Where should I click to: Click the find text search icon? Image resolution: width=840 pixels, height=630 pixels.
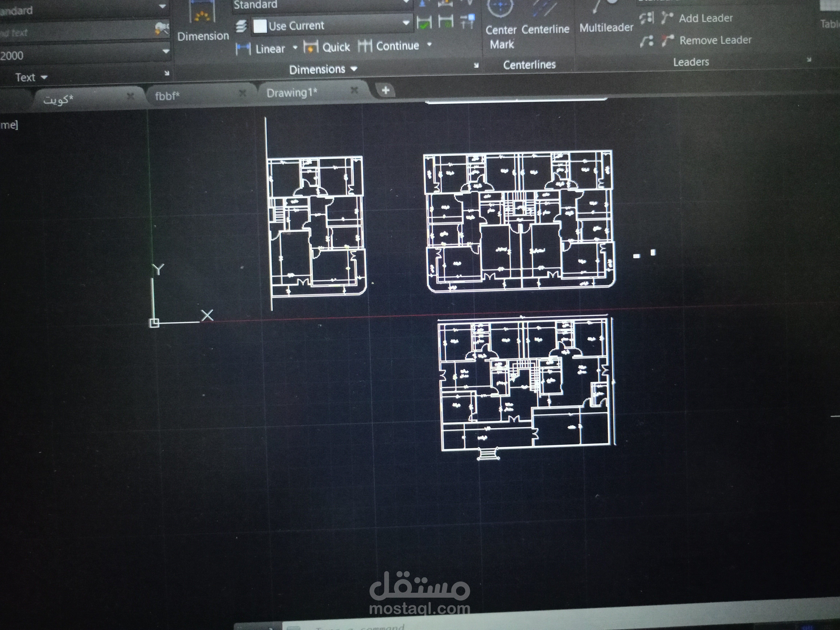[162, 29]
